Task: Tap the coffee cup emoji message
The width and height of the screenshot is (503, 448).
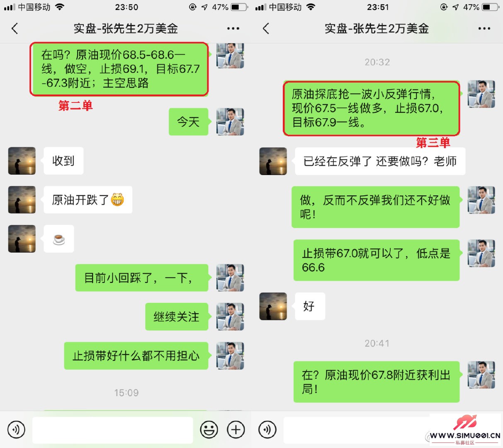Action: click(59, 239)
